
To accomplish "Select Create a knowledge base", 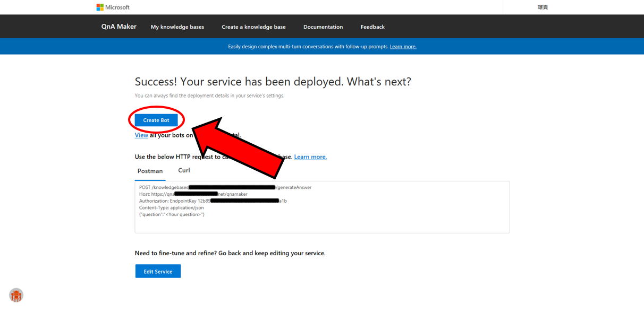I will click(253, 27).
